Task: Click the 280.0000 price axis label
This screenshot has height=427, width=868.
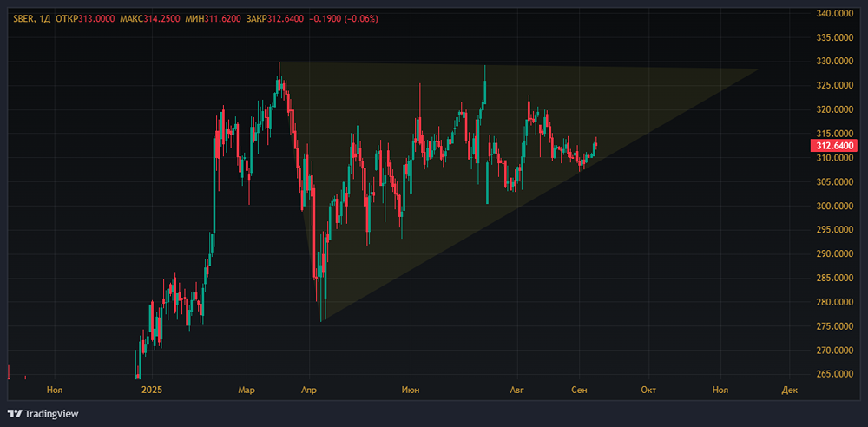Action: [836, 302]
